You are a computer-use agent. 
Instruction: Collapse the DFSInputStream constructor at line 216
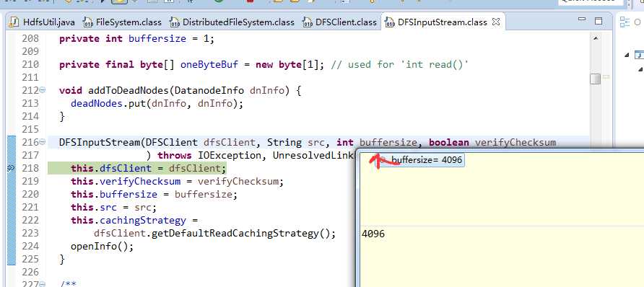coord(43,142)
